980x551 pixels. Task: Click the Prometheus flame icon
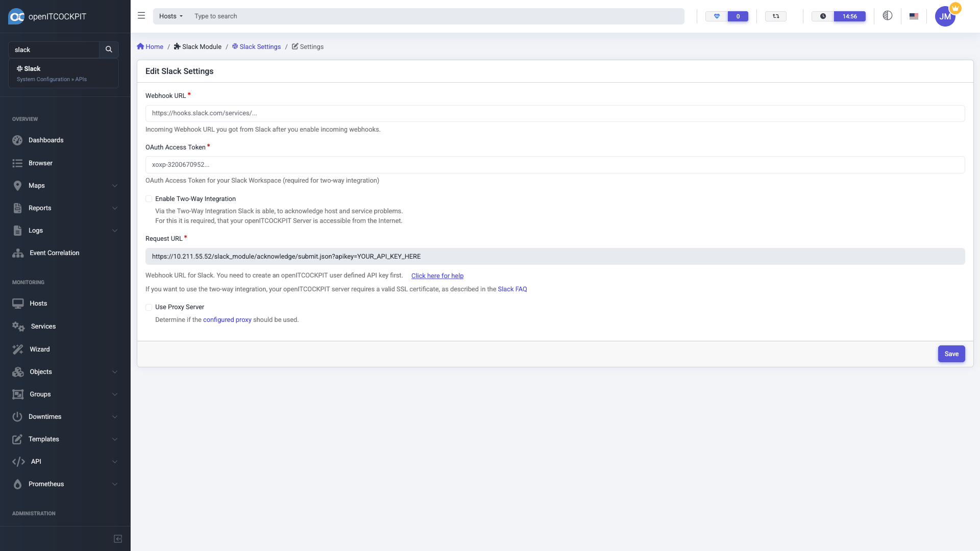pos(17,484)
